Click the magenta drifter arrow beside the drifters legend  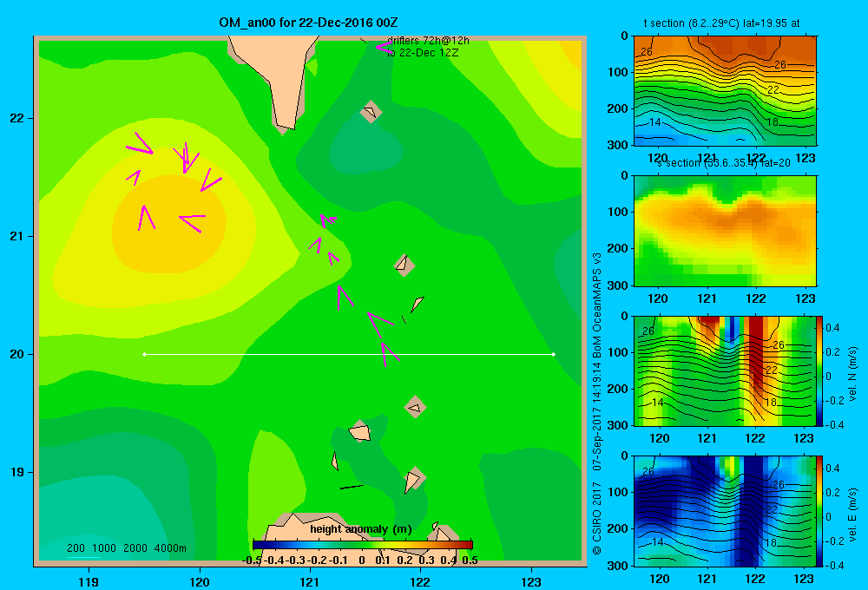(x=383, y=47)
